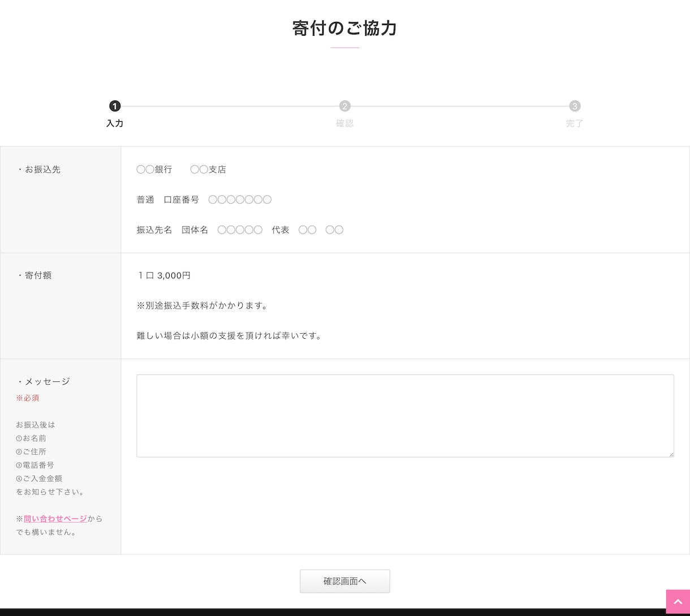The height and width of the screenshot is (616, 690).
Task: Click the ①お名前 item
Action: click(x=31, y=438)
